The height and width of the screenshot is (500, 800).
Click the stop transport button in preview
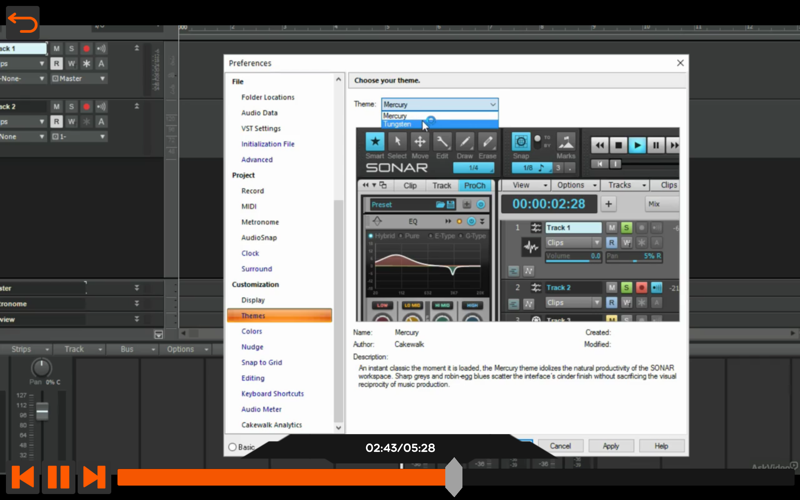tap(618, 145)
